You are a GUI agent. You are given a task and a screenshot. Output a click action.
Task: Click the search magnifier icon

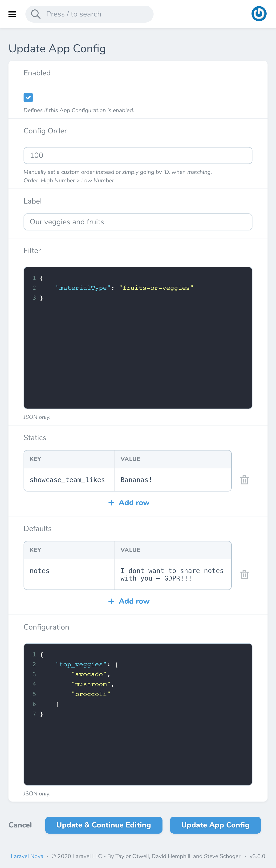point(35,14)
